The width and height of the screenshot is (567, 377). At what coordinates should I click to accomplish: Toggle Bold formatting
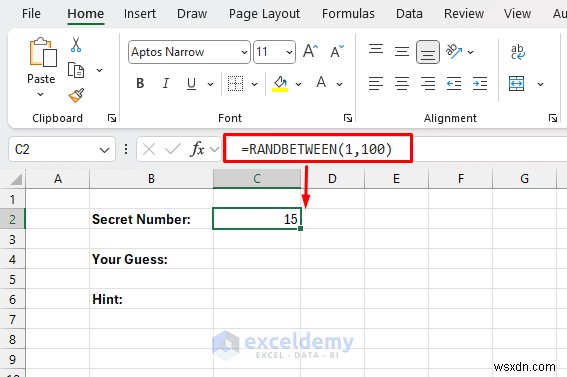coord(140,83)
